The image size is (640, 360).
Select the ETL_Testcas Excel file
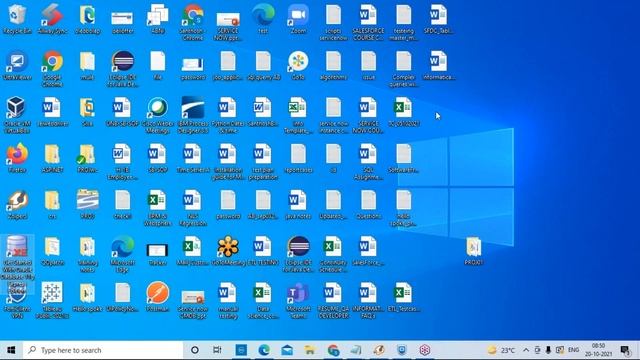pyautogui.click(x=403, y=297)
